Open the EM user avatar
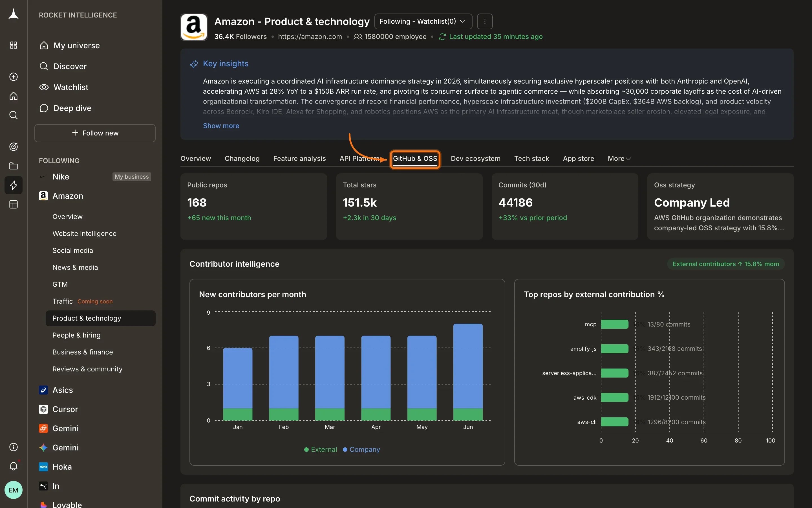Screen dimensions: 812x508 tap(14, 490)
